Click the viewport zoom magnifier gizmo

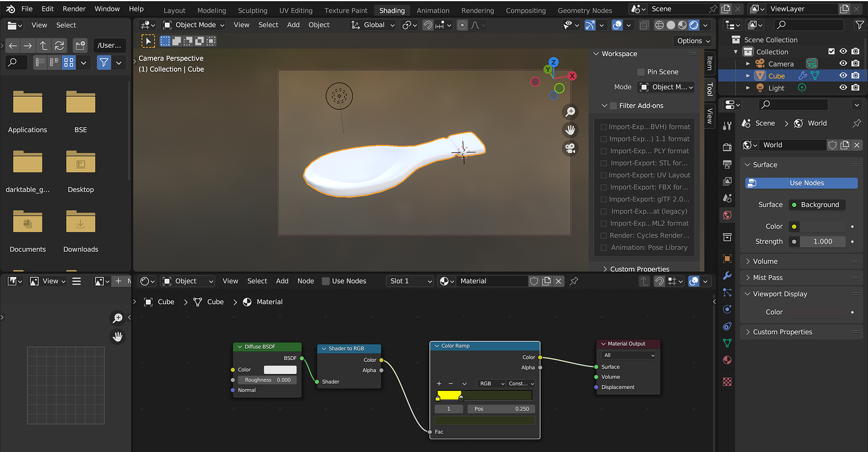[570, 112]
